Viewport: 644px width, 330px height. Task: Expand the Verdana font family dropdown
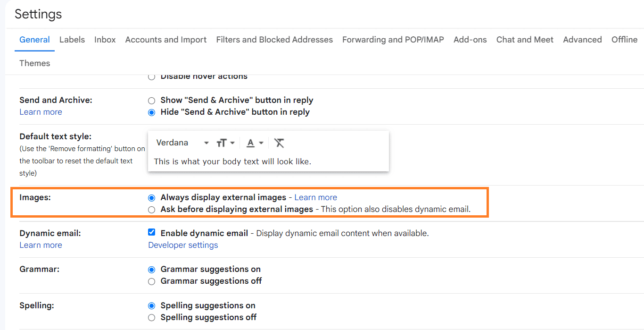[206, 142]
